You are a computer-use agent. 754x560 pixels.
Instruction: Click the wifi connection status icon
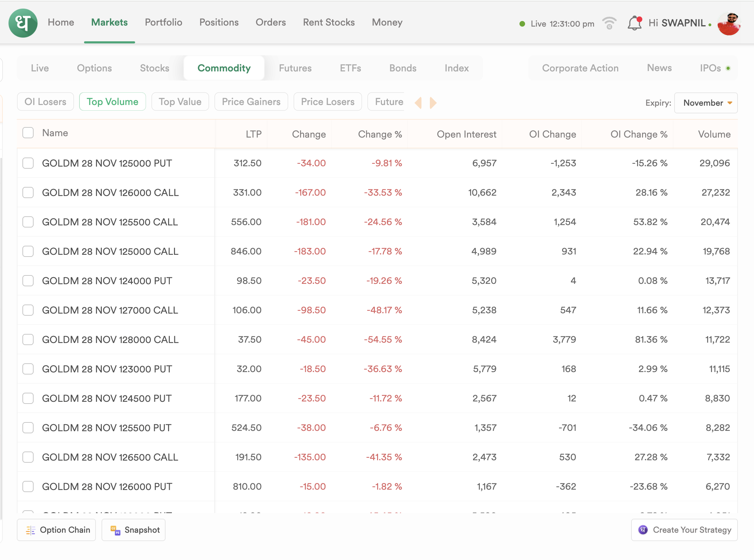pos(609,23)
